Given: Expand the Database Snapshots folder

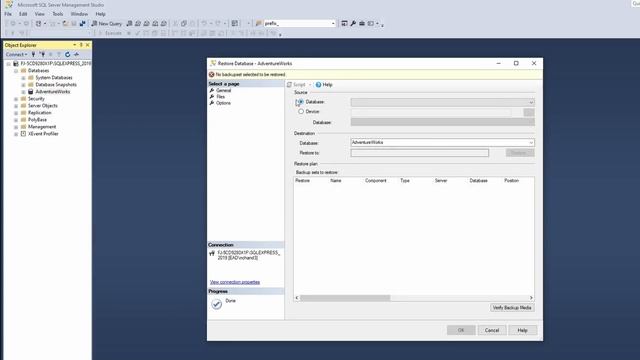Looking at the screenshot, I should click(23, 85).
